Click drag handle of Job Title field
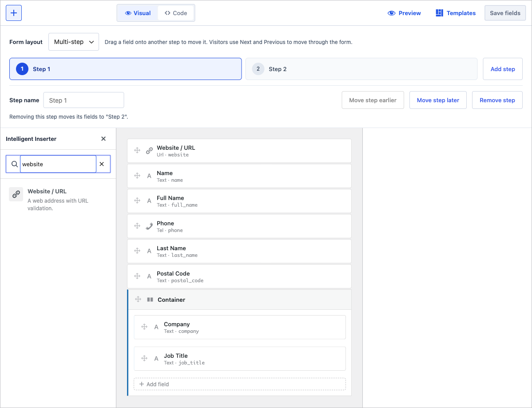The width and height of the screenshot is (532, 408). pyautogui.click(x=144, y=358)
